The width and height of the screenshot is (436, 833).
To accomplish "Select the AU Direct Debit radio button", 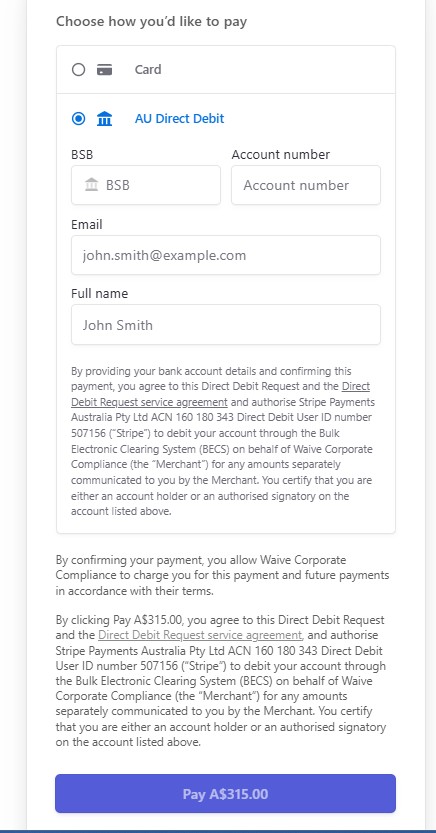I will (x=79, y=118).
